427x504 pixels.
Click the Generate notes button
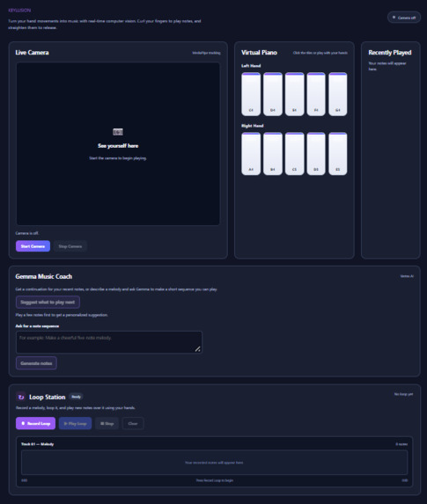coord(36,363)
